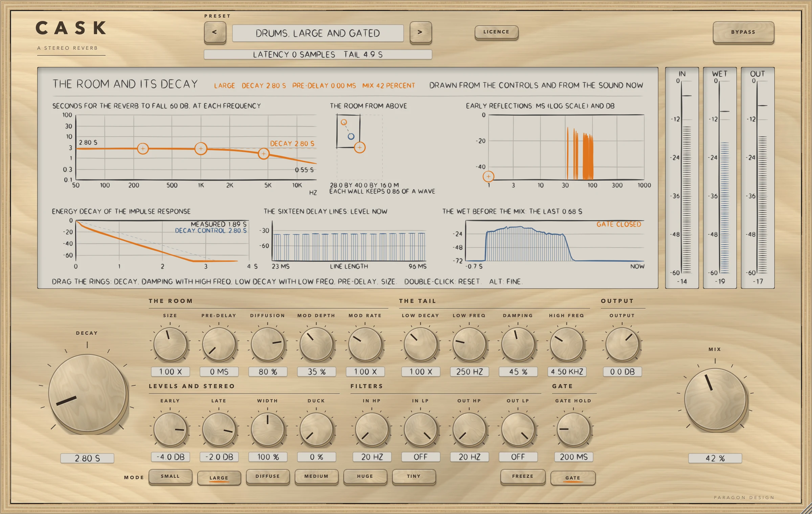
Task: Click the Output knob
Action: [622, 344]
